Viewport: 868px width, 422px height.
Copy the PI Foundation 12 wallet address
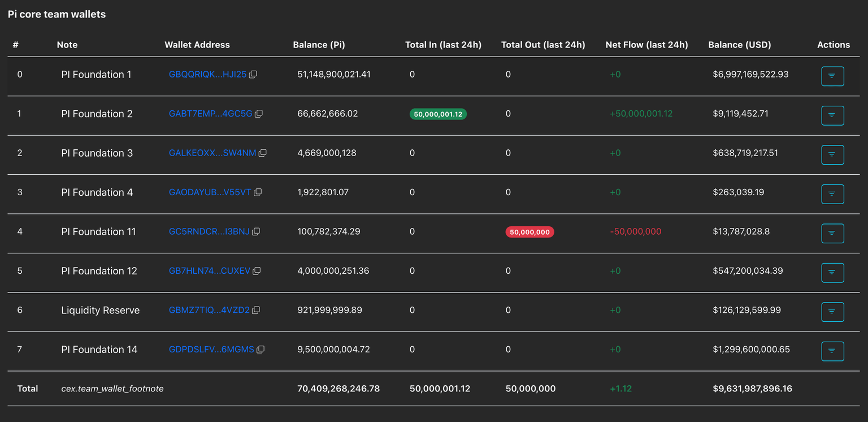click(x=257, y=271)
